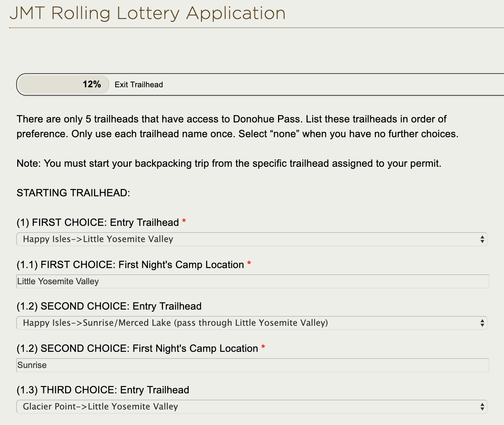The height and width of the screenshot is (425, 504).
Task: Click the stepper arrows beside Happy Isles->Sunrise/Merced Lake
Action: click(482, 323)
